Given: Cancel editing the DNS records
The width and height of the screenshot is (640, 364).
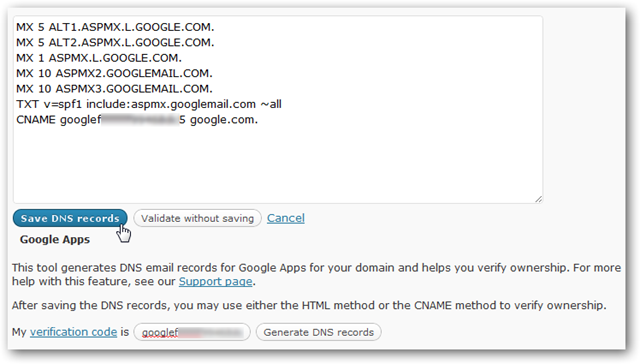Looking at the screenshot, I should click(x=286, y=218).
